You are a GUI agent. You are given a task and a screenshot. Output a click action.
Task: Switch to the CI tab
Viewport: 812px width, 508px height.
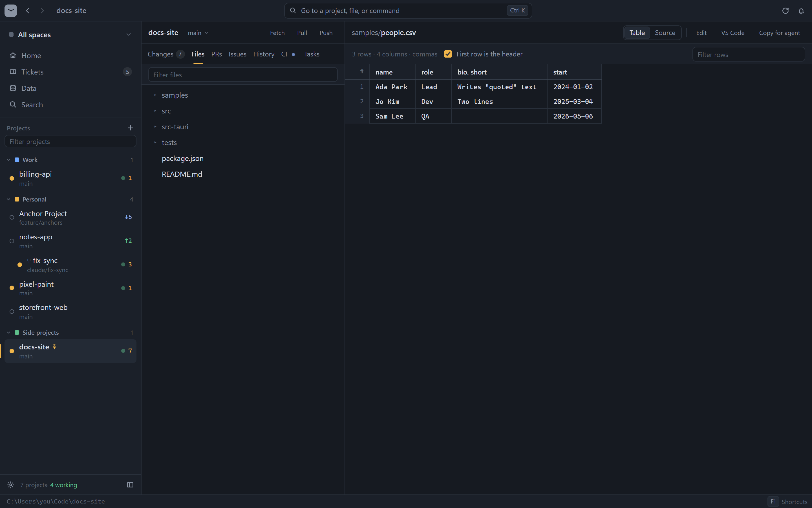(288, 54)
